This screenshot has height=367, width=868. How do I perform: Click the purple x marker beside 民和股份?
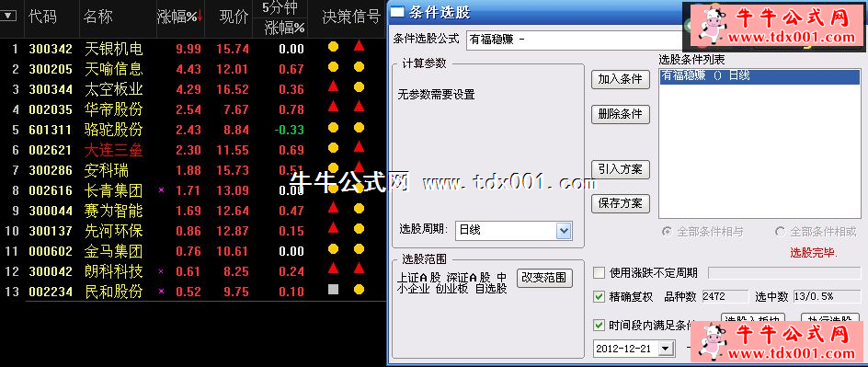(161, 292)
